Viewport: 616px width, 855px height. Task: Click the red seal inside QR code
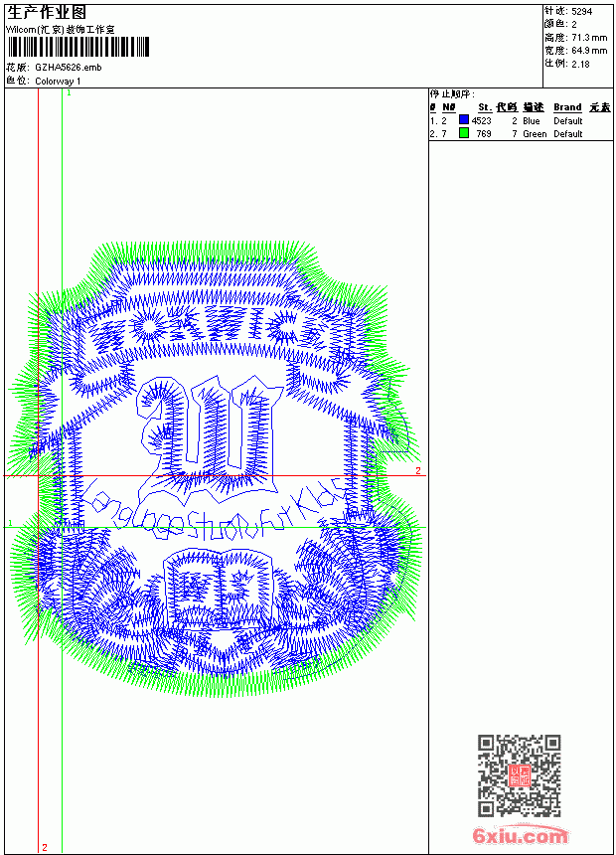pos(519,775)
